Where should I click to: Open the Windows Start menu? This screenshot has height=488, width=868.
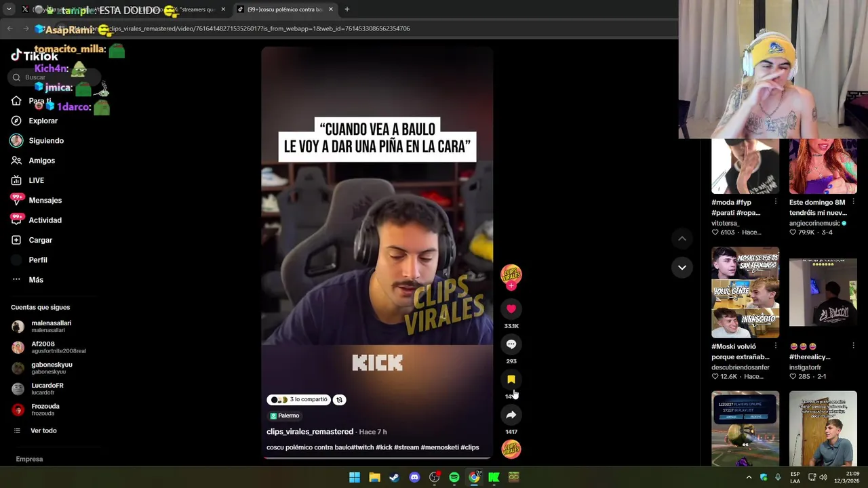click(355, 477)
